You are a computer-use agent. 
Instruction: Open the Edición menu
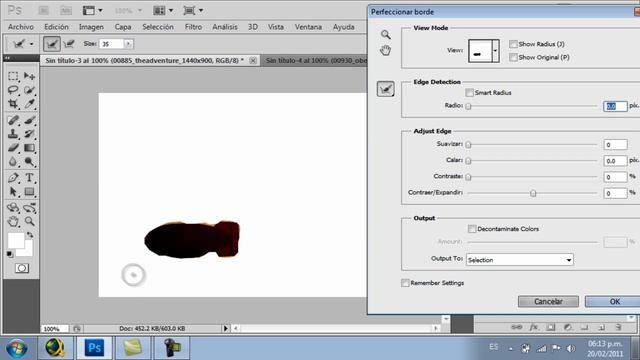coord(56,27)
